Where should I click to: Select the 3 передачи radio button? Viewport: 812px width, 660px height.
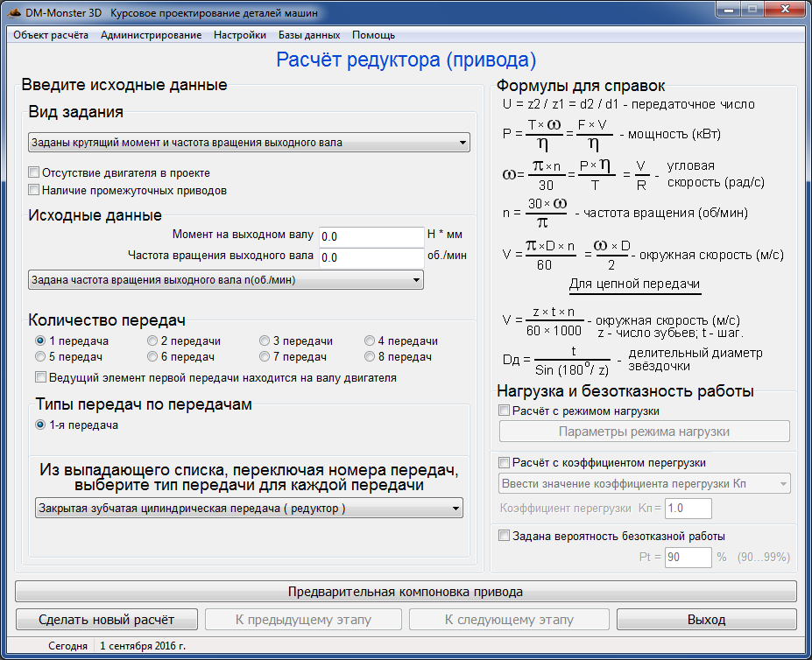[265, 341]
